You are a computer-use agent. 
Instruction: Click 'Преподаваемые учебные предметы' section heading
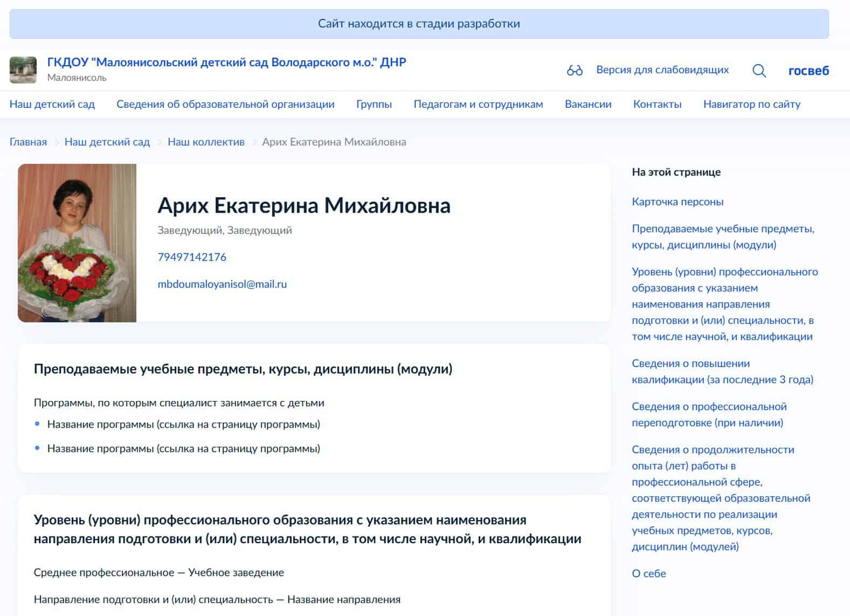243,369
